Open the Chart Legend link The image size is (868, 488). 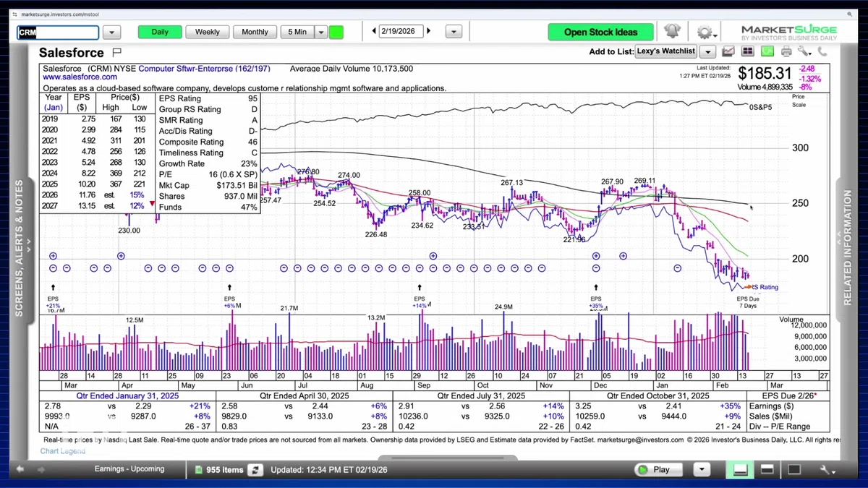(63, 451)
